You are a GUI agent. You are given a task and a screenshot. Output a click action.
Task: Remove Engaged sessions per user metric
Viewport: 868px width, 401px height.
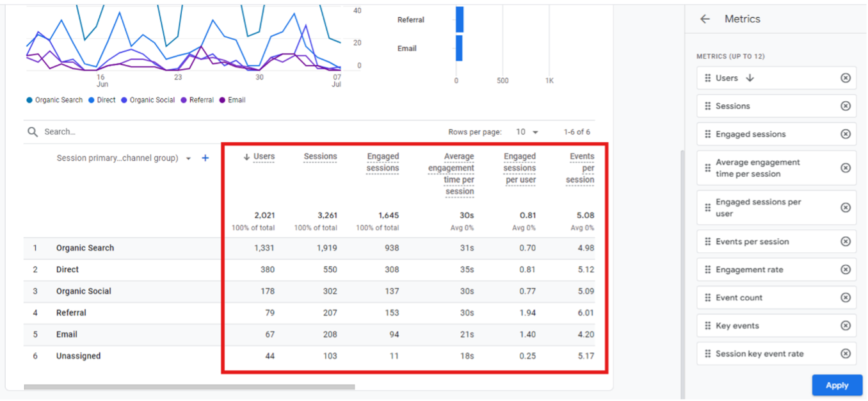coord(846,208)
